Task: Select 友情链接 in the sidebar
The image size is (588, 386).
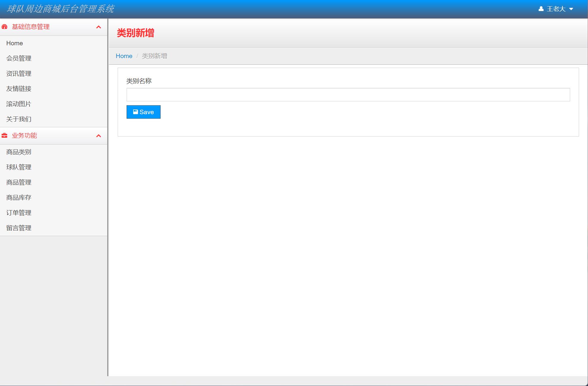Action: coord(19,89)
